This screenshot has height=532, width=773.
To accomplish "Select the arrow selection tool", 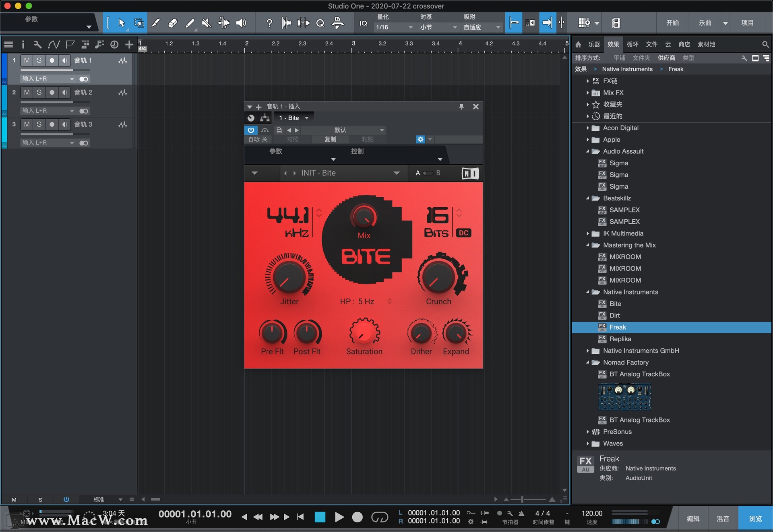I will point(122,23).
